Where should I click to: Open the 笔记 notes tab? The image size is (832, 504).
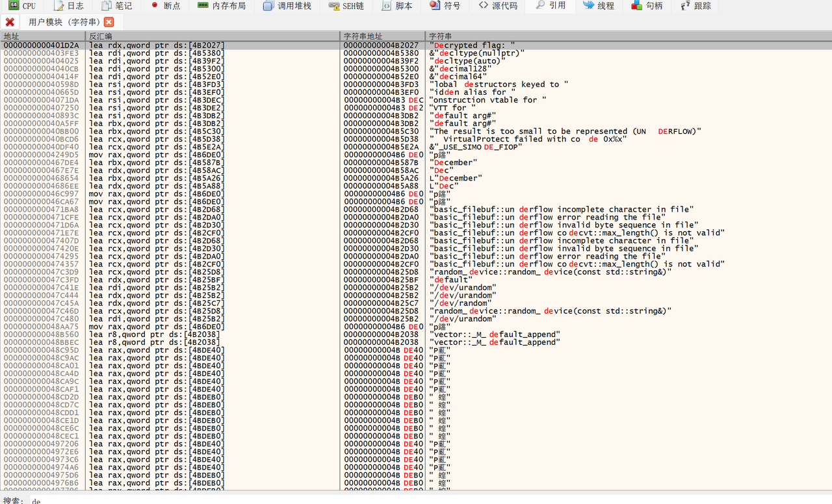[x=117, y=6]
